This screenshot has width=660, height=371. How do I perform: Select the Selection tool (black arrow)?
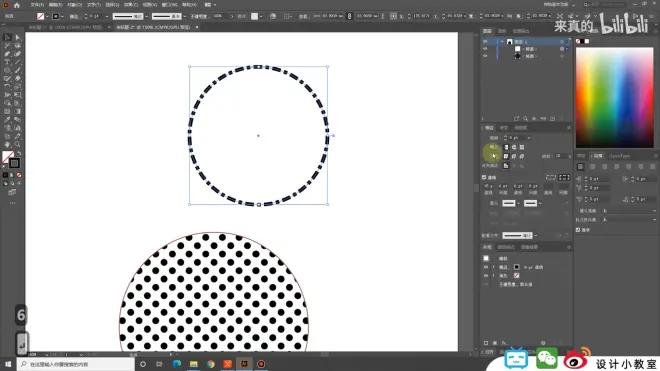click(7, 37)
